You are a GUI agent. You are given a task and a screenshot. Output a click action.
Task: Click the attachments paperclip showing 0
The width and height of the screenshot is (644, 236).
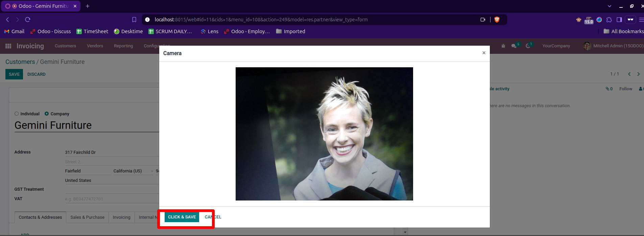609,89
